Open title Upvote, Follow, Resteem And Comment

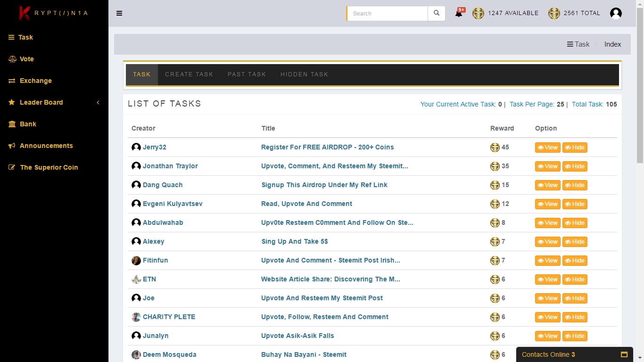325,317
